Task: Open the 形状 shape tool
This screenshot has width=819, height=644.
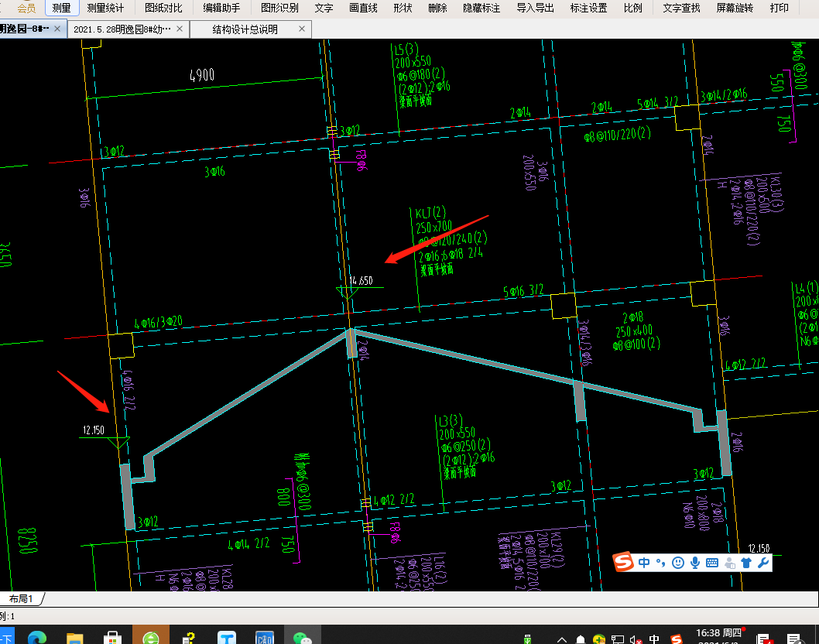Action: click(x=403, y=8)
